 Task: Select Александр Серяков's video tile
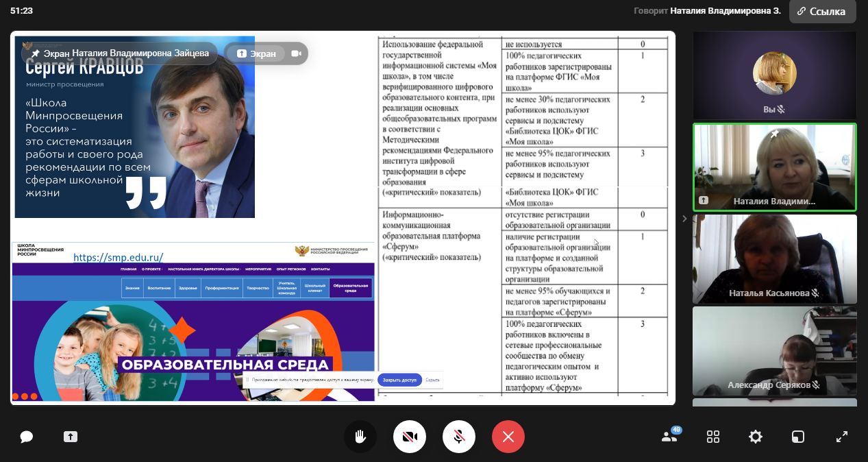(x=775, y=351)
